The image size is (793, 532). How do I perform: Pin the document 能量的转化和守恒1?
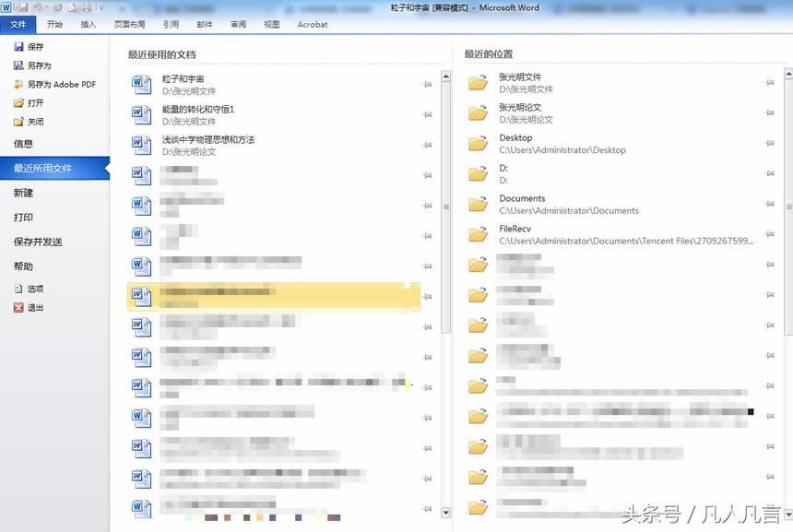[427, 113]
